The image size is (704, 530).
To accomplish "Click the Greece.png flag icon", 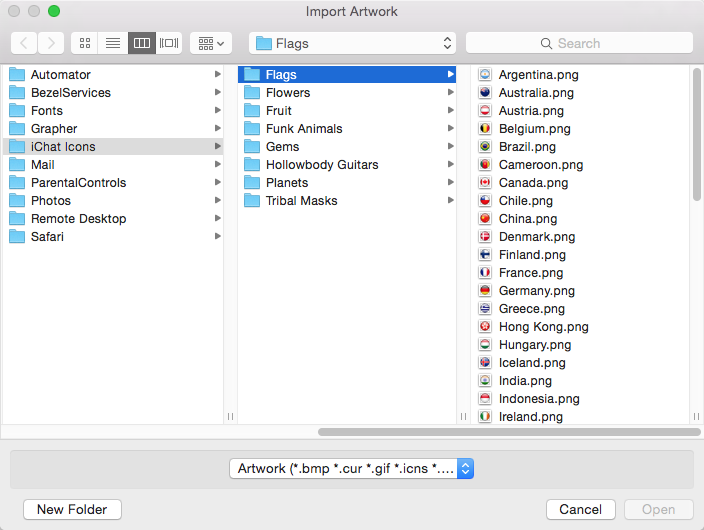I will (485, 308).
